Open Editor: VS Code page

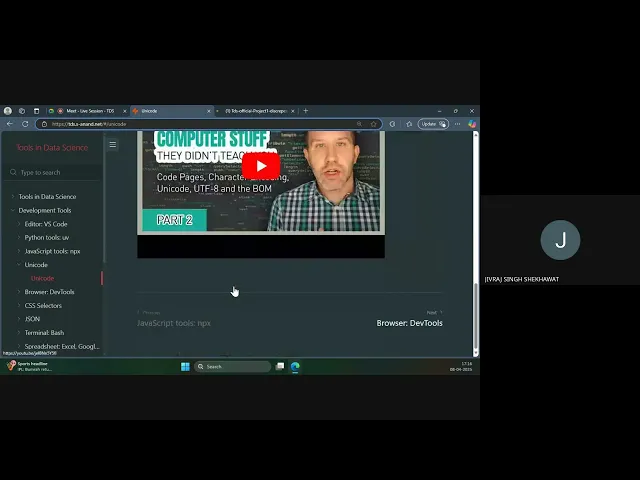pos(46,224)
